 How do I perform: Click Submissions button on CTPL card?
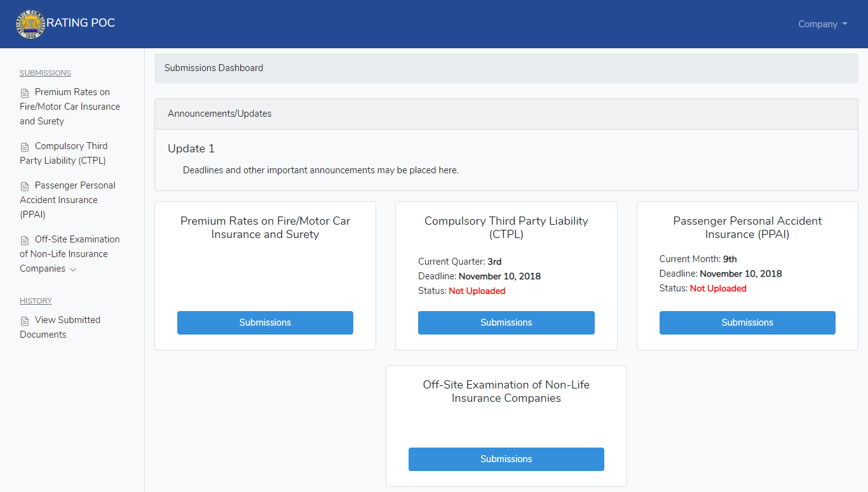(506, 322)
